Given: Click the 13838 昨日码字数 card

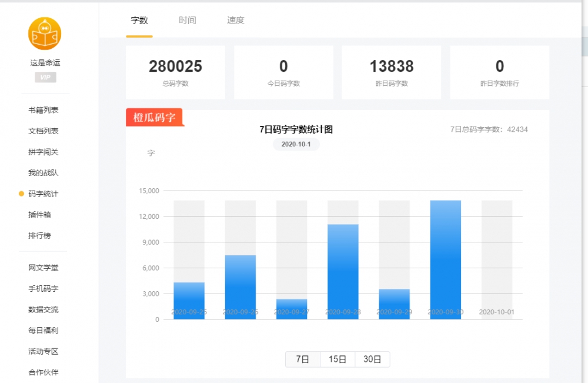Looking at the screenshot, I should [392, 72].
